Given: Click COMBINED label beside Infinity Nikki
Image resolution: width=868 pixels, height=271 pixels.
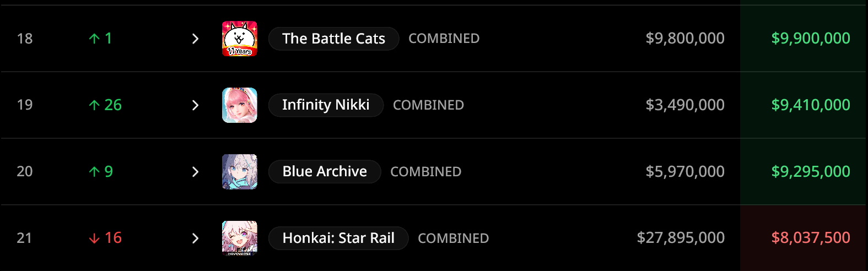Looking at the screenshot, I should click(428, 105).
